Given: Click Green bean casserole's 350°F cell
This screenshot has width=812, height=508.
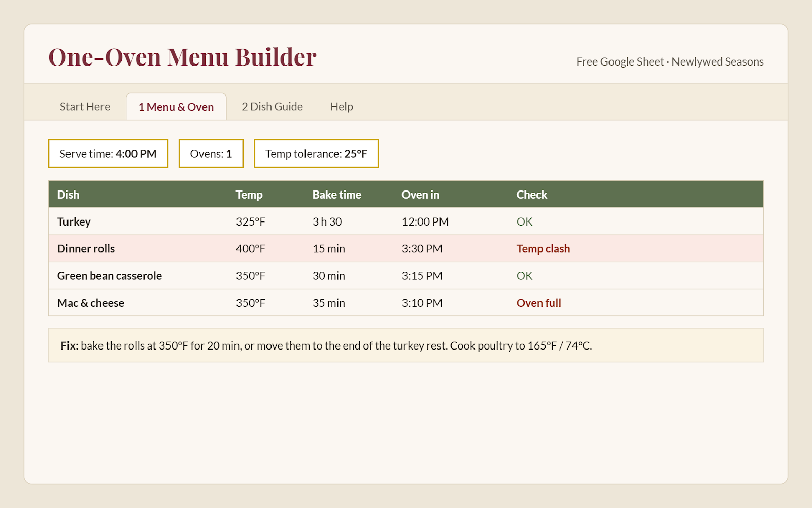Looking at the screenshot, I should [251, 276].
